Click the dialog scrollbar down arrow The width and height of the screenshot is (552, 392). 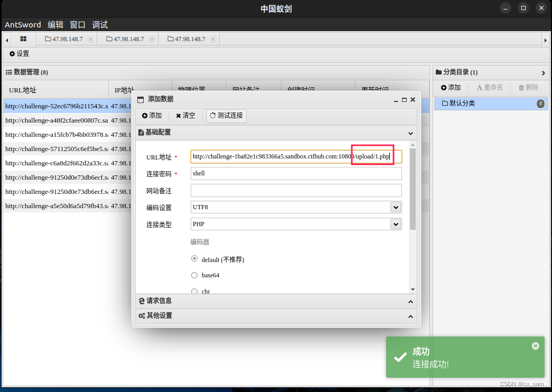coord(413,290)
